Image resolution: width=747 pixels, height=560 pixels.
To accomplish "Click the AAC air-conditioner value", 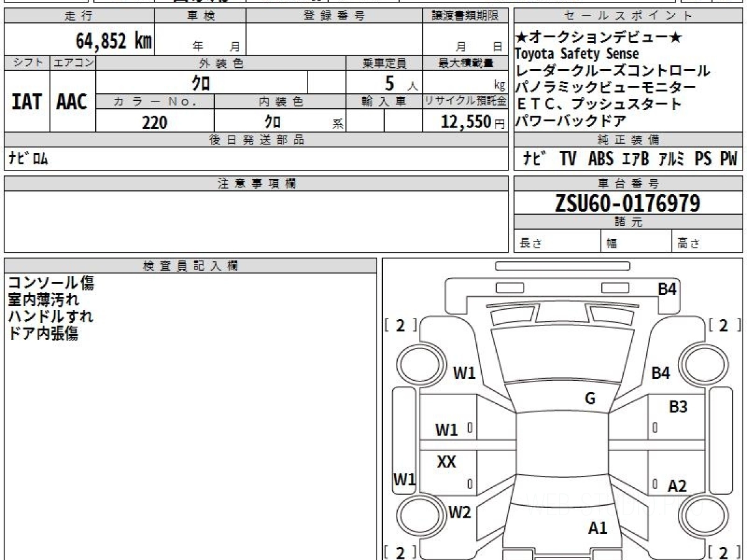I will (x=72, y=102).
